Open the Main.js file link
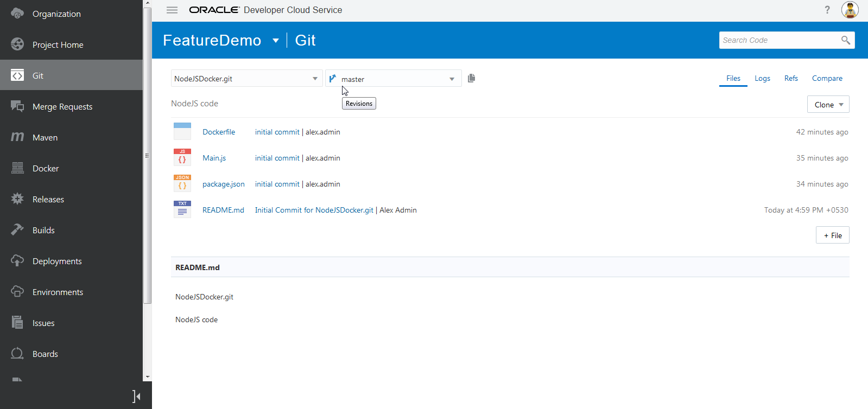The height and width of the screenshot is (409, 868). [214, 158]
